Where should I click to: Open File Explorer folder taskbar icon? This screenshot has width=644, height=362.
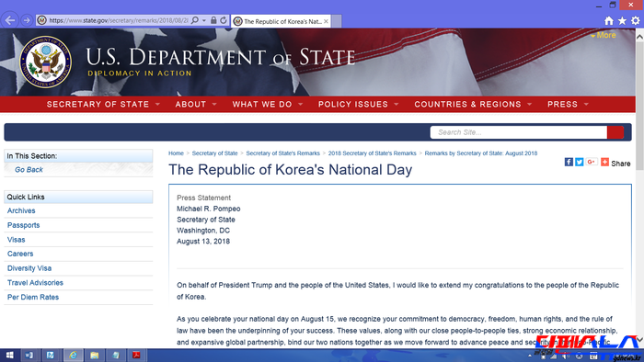coord(95,355)
